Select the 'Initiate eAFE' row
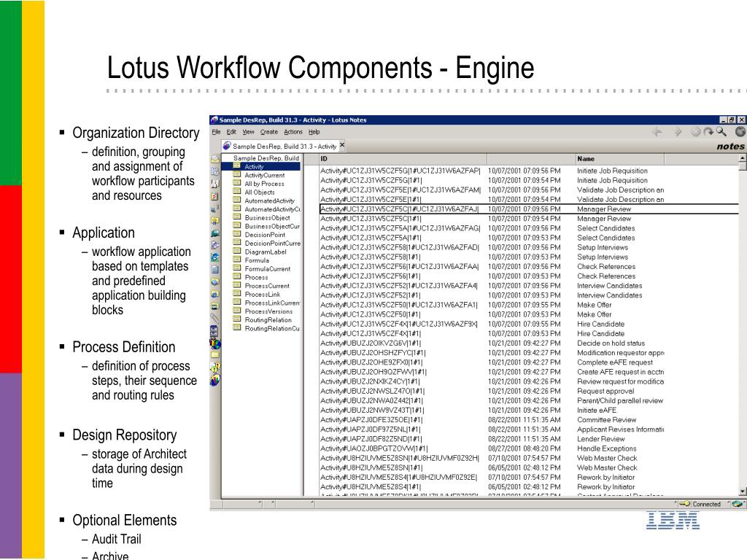Screen dimensions: 747x560 click(x=529, y=410)
